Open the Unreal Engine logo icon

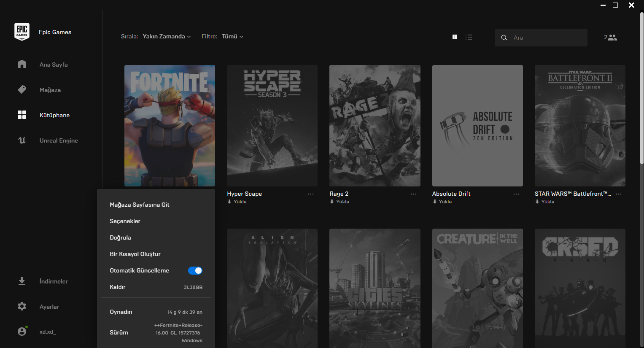pyautogui.click(x=22, y=140)
